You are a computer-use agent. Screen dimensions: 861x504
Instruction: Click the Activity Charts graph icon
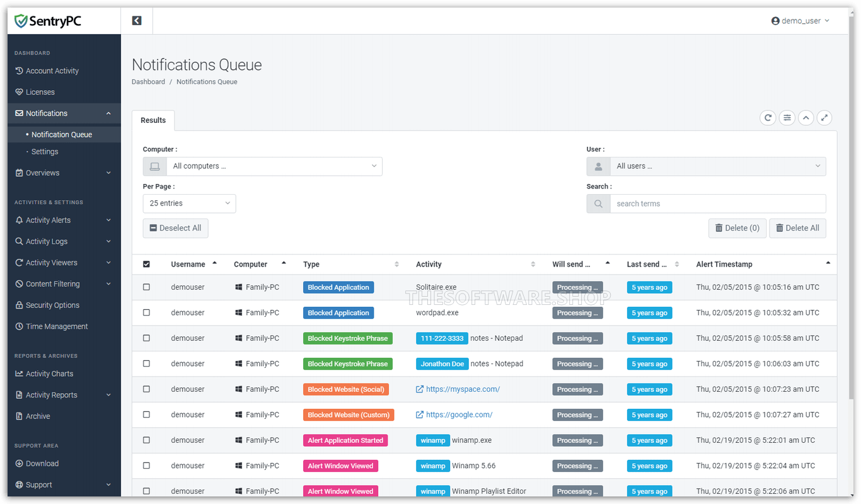(20, 374)
